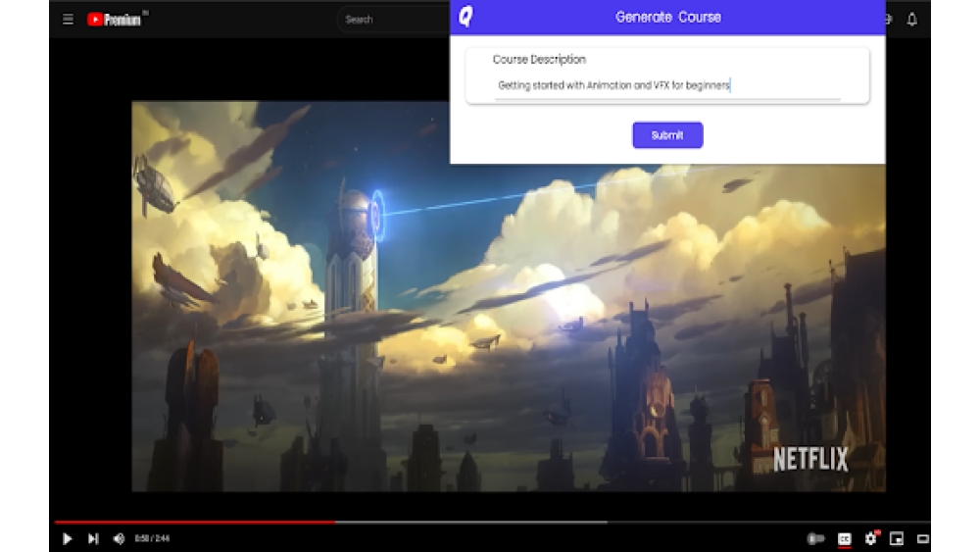Go to YouTube Premium home logo

115,20
